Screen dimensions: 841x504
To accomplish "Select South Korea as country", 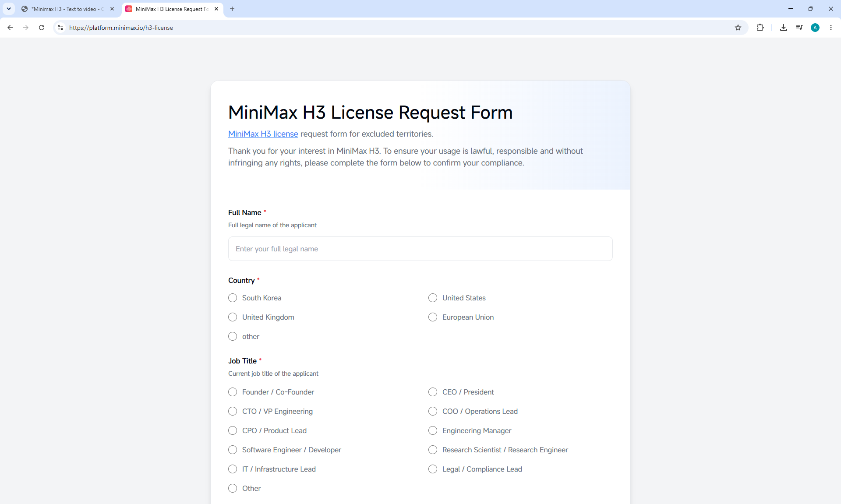I will point(233,298).
